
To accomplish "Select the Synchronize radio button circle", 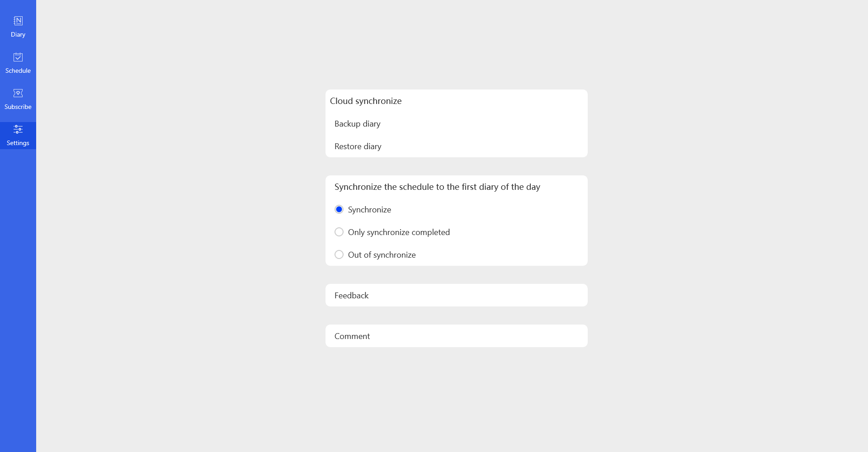I will point(339,209).
